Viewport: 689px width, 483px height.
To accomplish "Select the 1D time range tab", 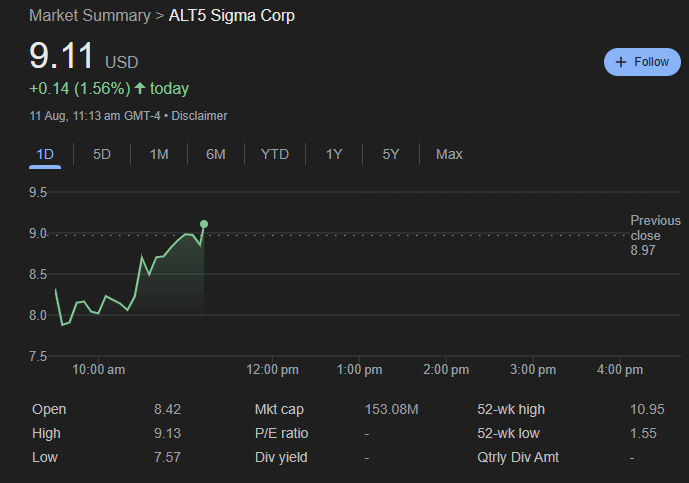I will (45, 154).
